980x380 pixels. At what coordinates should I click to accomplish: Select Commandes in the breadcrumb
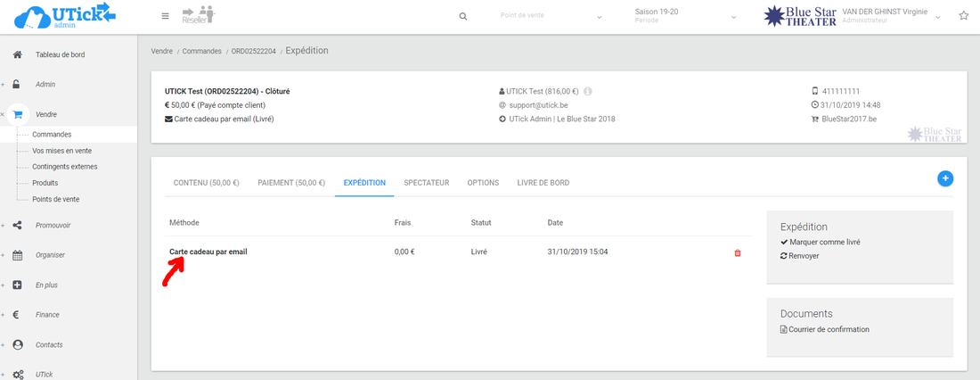201,52
